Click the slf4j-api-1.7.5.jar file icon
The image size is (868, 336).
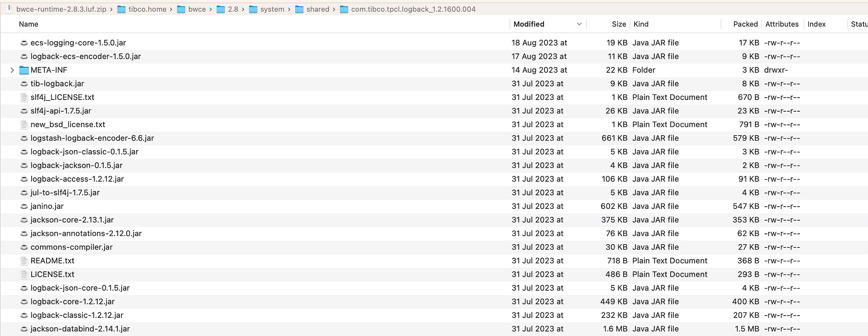(x=24, y=111)
